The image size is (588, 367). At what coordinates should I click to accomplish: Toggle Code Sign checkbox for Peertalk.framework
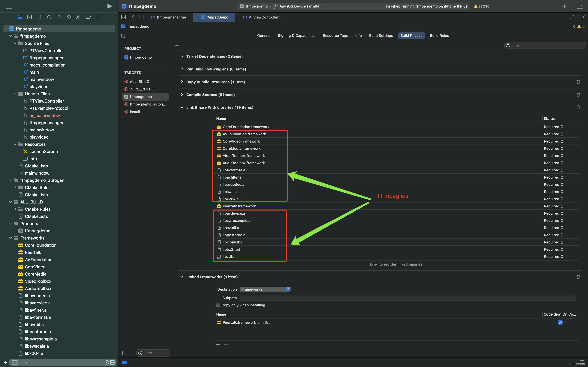pos(560,322)
